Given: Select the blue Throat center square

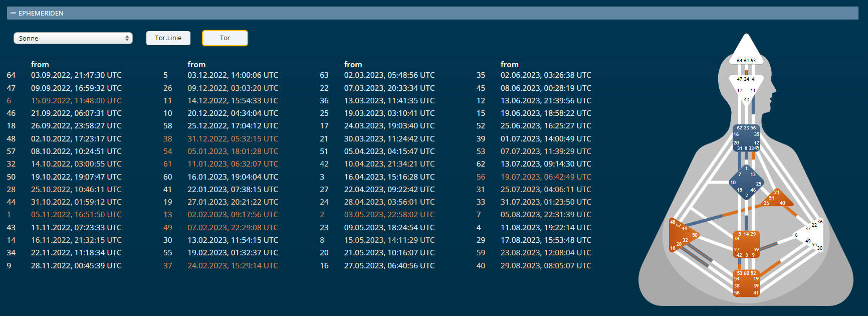Looking at the screenshot, I should (x=746, y=138).
